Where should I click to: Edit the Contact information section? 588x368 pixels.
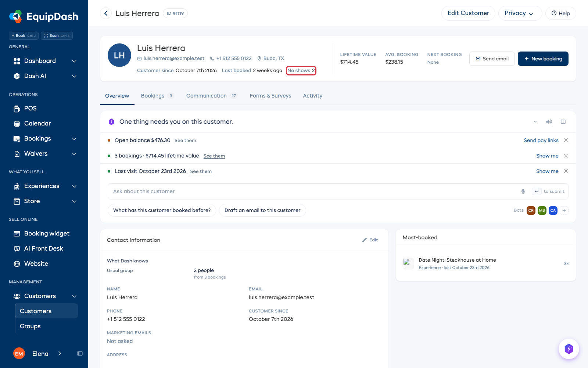tap(370, 240)
